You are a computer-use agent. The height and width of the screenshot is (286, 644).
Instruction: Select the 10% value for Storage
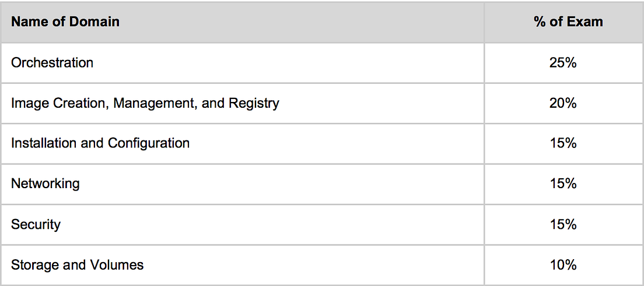[x=563, y=264]
